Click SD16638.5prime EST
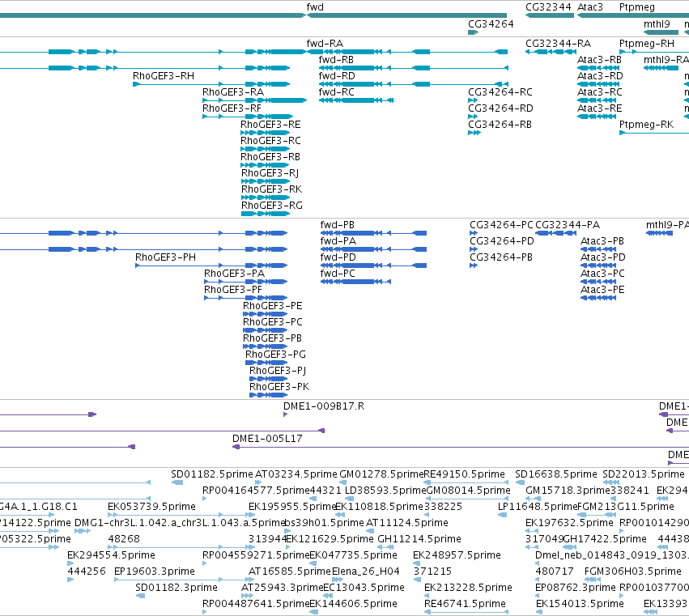This screenshot has width=689, height=616. 556,474
